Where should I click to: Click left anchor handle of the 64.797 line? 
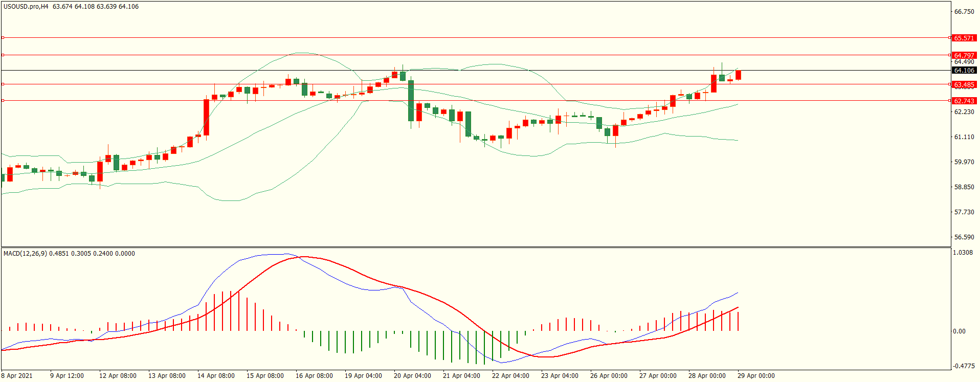click(x=3, y=55)
